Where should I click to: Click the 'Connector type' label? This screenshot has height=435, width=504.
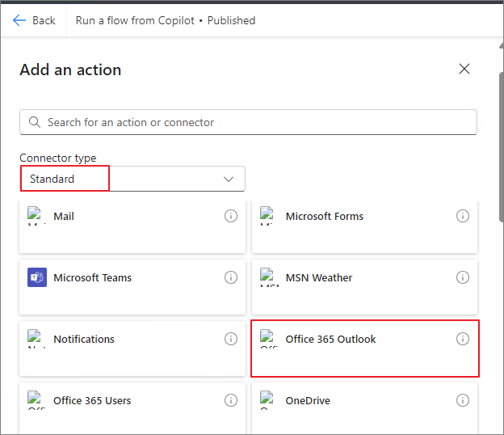pyautogui.click(x=58, y=158)
